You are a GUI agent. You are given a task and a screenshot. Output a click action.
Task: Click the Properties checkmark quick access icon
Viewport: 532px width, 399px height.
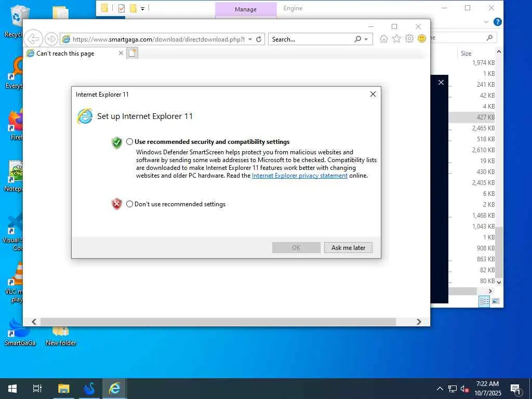(122, 8)
